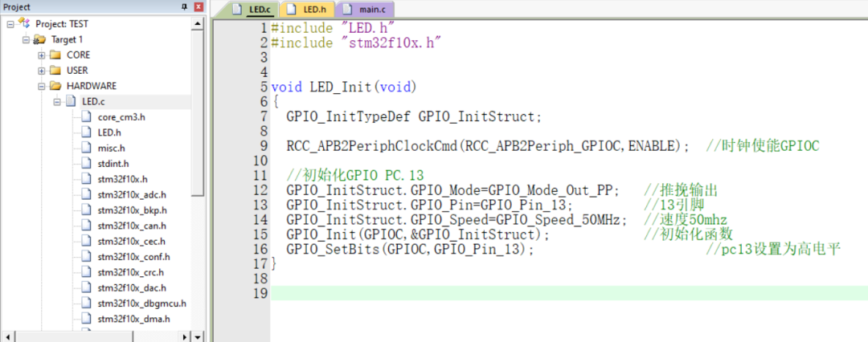868x342 pixels.
Task: Open stm32f10x.h from the tree
Action: [122, 179]
